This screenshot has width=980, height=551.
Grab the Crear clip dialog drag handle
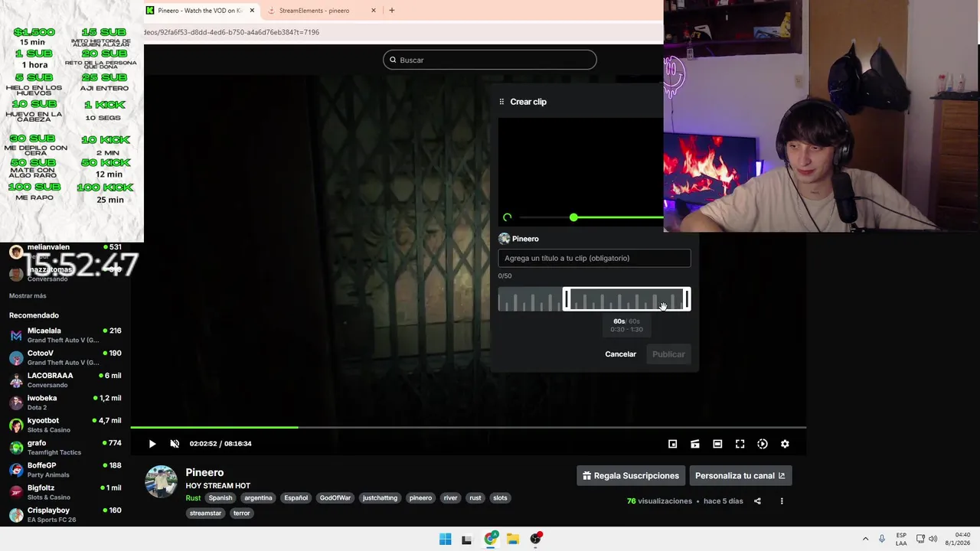click(x=501, y=102)
